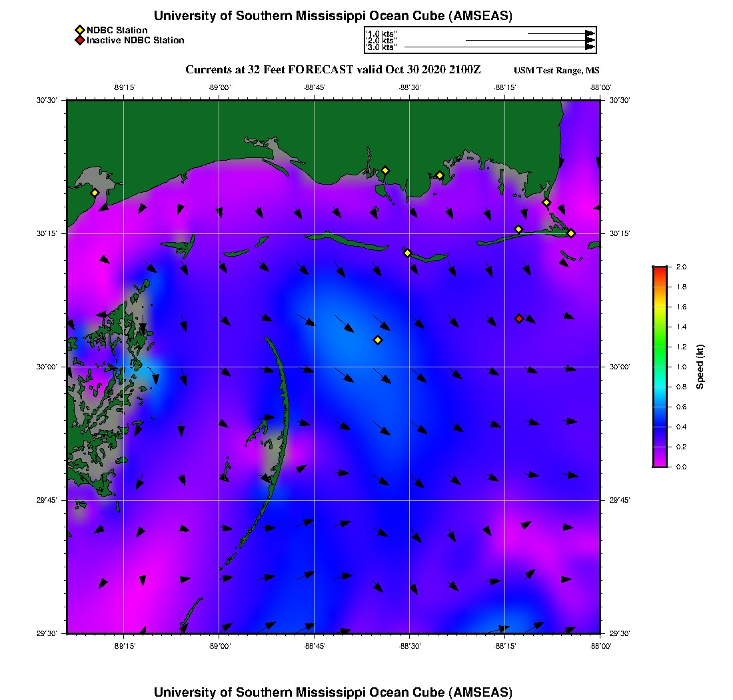Image resolution: width=733 pixels, height=700 pixels.
Task: Click the red top of the speed color bar
Action: click(x=659, y=269)
